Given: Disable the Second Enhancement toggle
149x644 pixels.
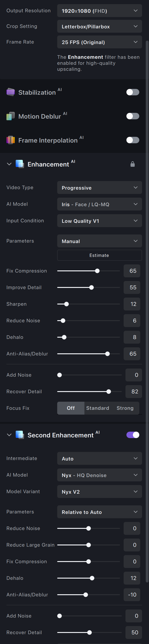Looking at the screenshot, I should tap(132, 435).
